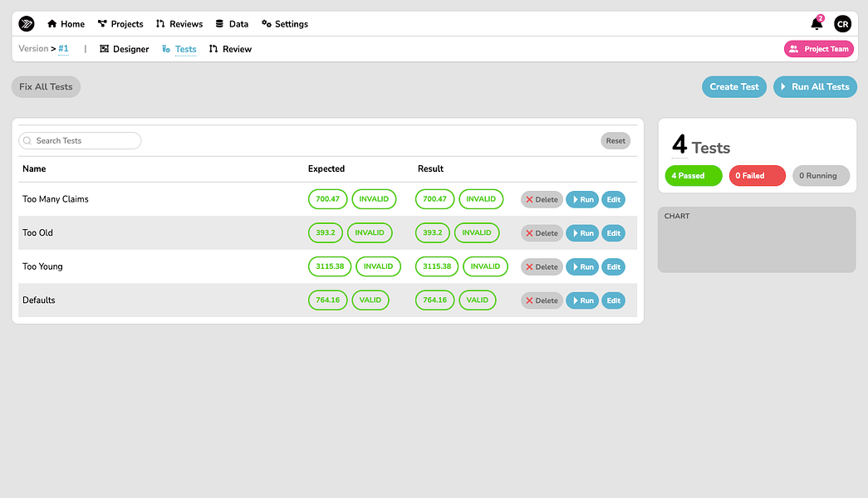This screenshot has height=498, width=868.
Task: Click the app logo icon
Action: (27, 24)
